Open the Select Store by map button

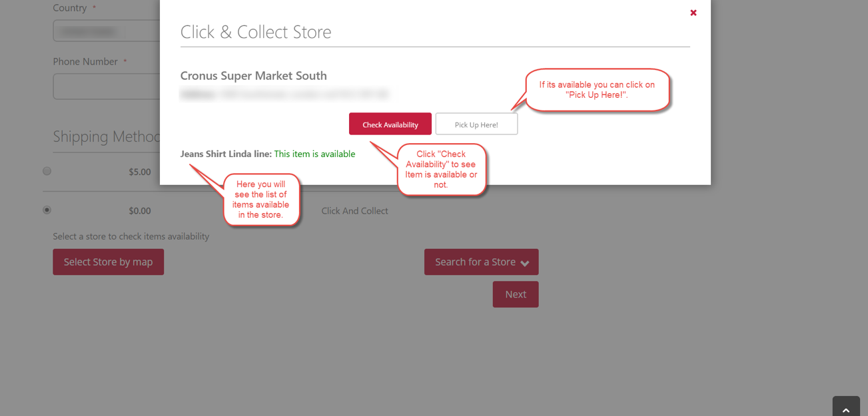coord(108,262)
